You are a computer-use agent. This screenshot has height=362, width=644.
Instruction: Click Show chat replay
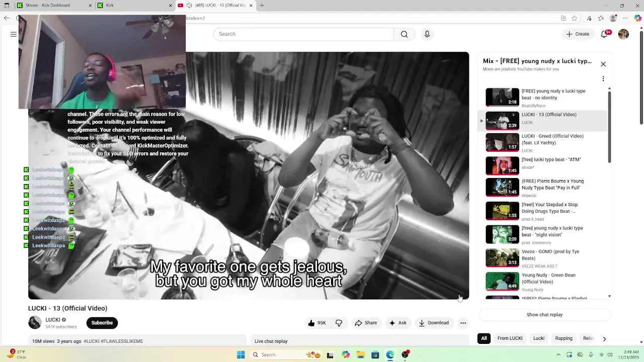544,315
